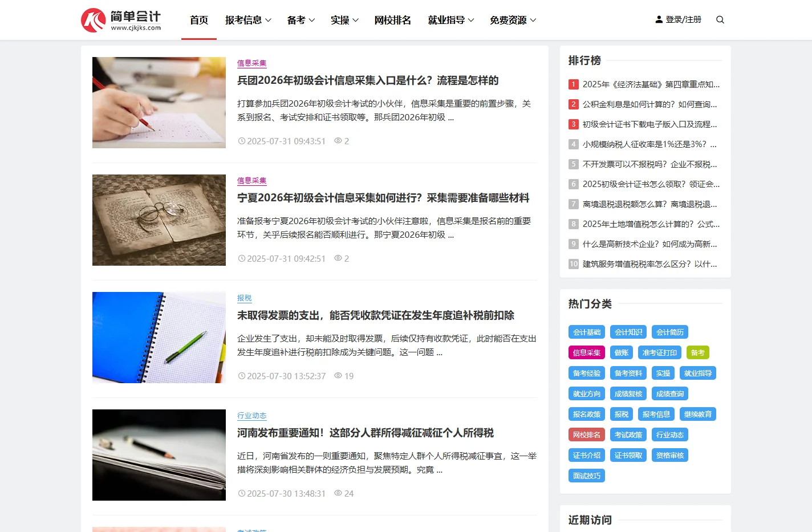Open the 网校排名 menu item

(393, 20)
